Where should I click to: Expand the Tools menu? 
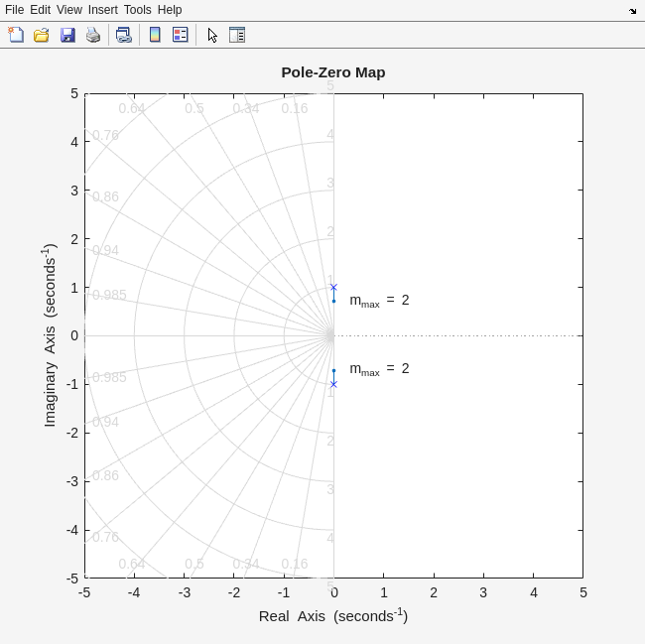coord(137,10)
